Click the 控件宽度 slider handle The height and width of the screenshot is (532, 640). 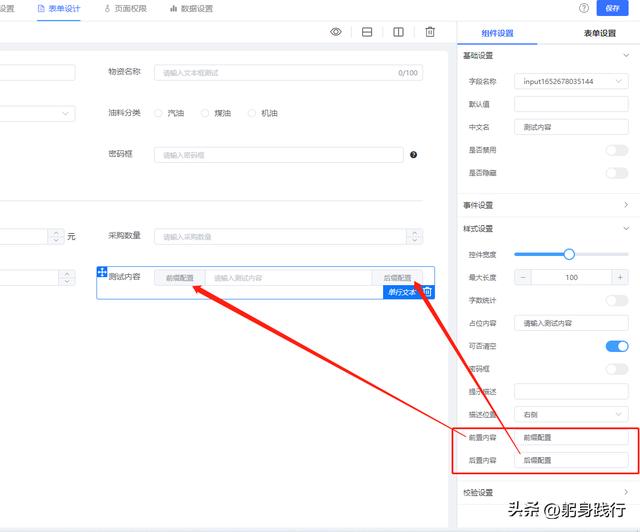click(x=569, y=254)
